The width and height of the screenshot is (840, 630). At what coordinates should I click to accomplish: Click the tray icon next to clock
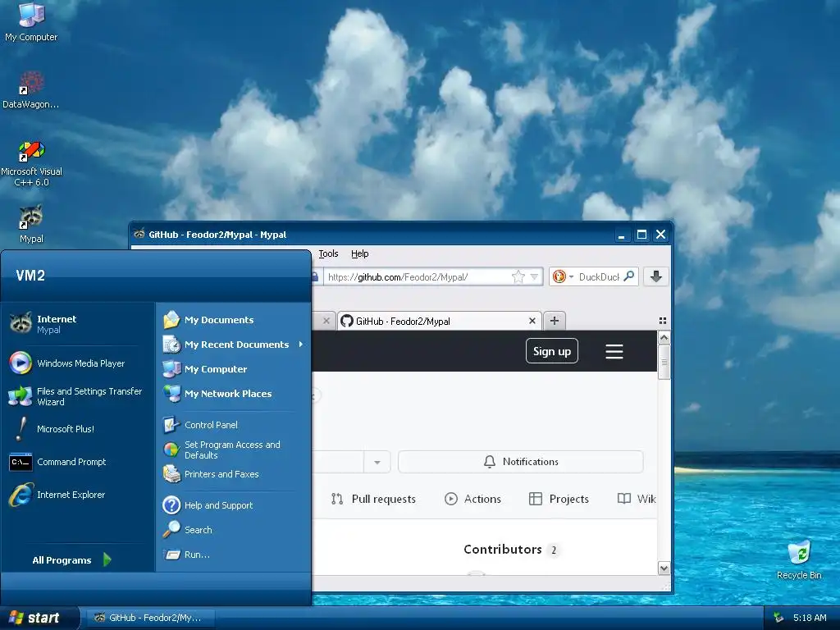point(779,618)
